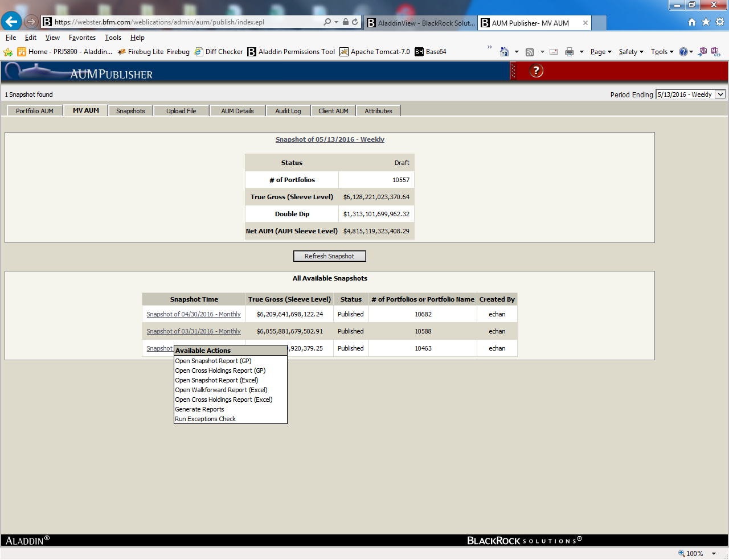729x560 pixels.
Task: Expand the Home button dropdown arrow
Action: [517, 52]
